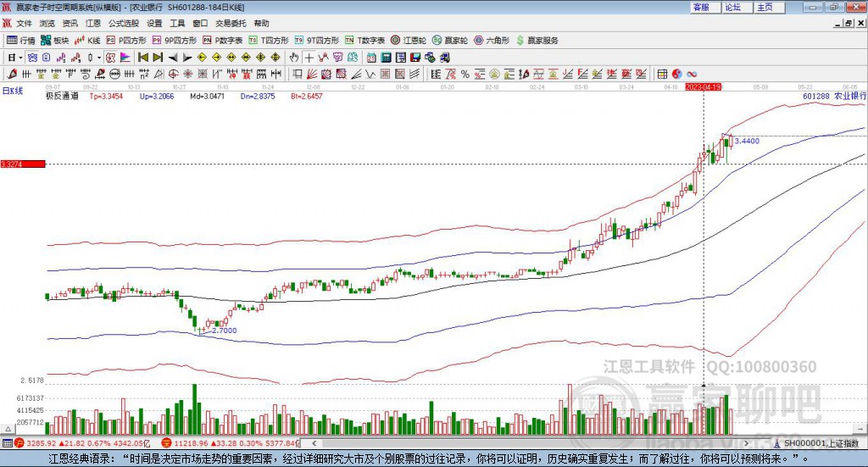Select the hand pan cursor tool
868x467 pixels.
294,57
